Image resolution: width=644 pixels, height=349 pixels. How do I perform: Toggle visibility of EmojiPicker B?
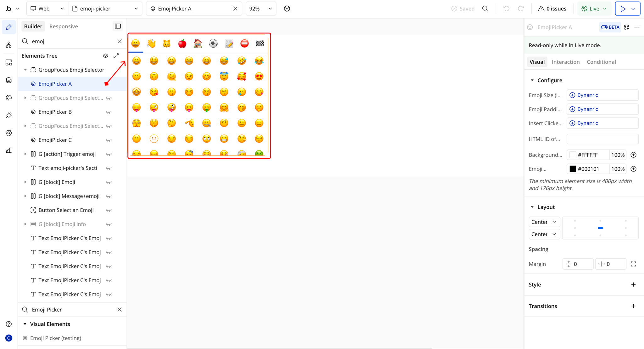point(108,112)
